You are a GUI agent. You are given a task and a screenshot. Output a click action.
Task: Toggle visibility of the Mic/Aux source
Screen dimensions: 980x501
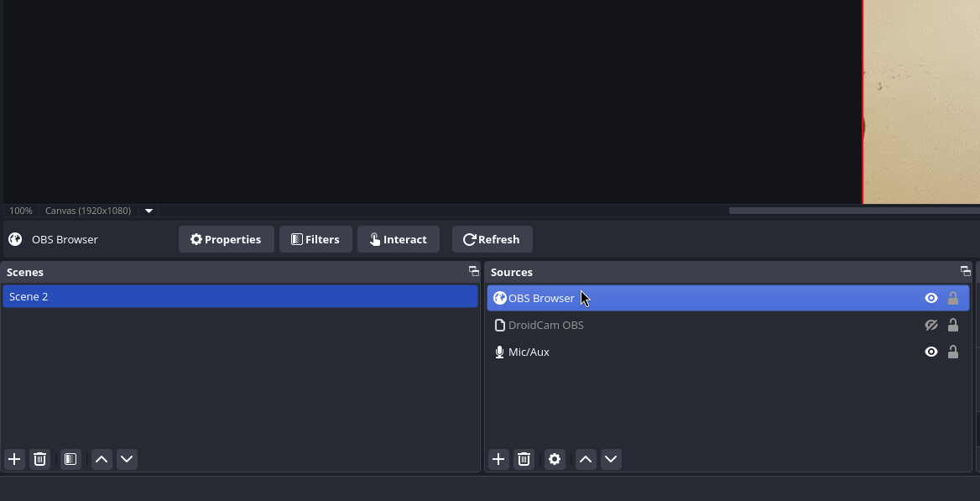pyautogui.click(x=931, y=352)
